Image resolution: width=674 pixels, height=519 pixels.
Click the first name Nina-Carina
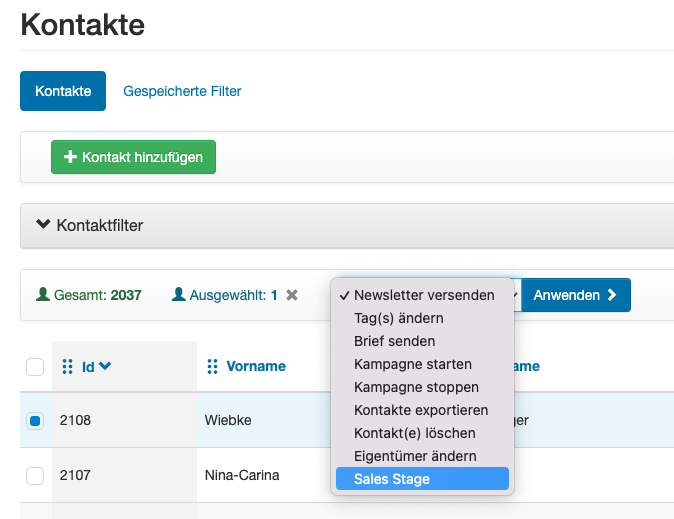coord(242,475)
